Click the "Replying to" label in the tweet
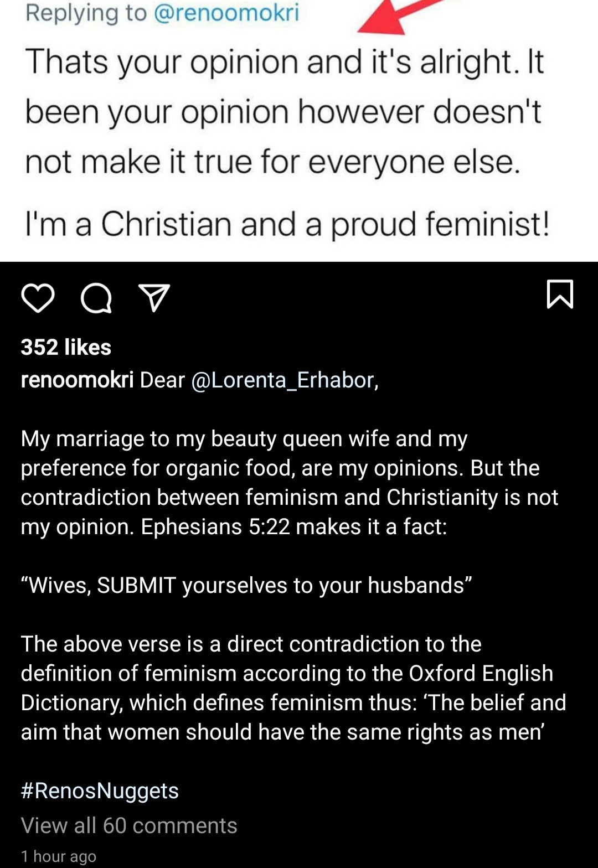This screenshot has height=868, width=598. pyautogui.click(x=86, y=12)
